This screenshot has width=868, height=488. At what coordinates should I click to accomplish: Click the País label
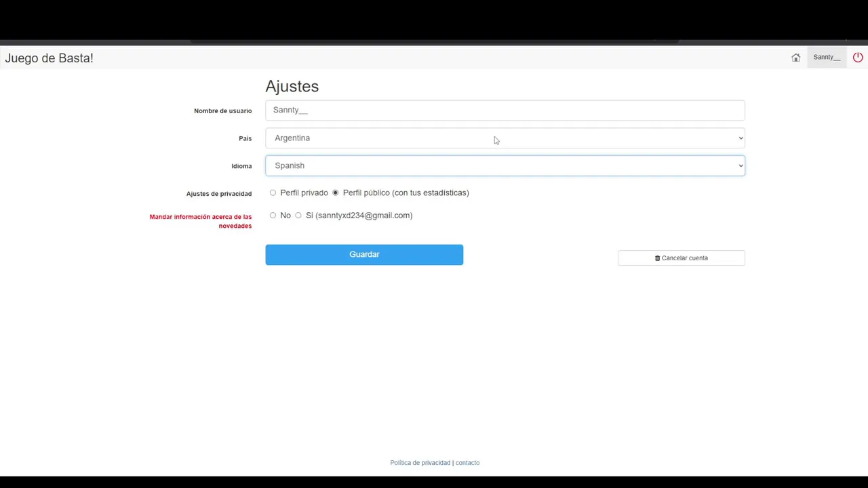coord(245,138)
